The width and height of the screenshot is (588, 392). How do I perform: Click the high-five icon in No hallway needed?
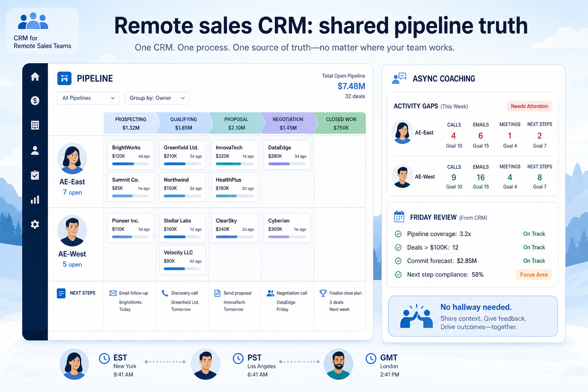[416, 316]
